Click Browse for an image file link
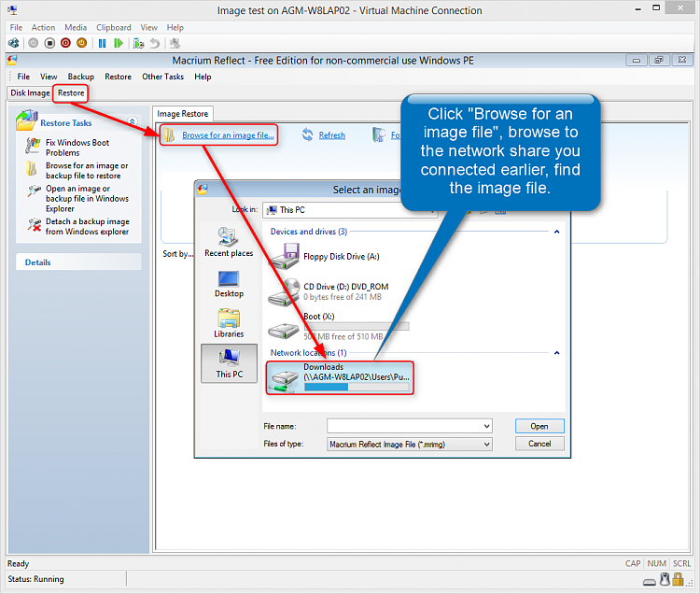 (x=228, y=134)
